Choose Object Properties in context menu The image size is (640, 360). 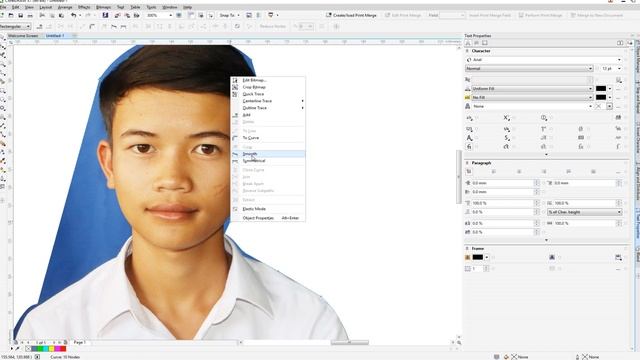267,218
